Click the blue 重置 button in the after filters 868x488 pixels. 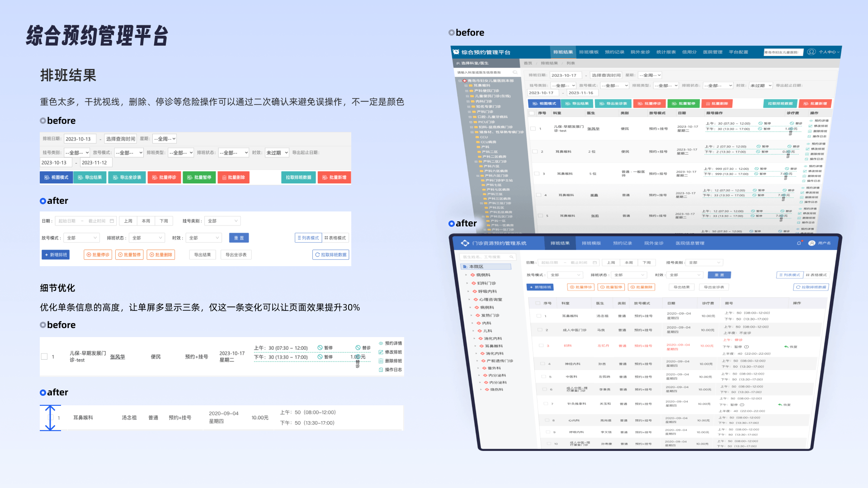pos(239,238)
